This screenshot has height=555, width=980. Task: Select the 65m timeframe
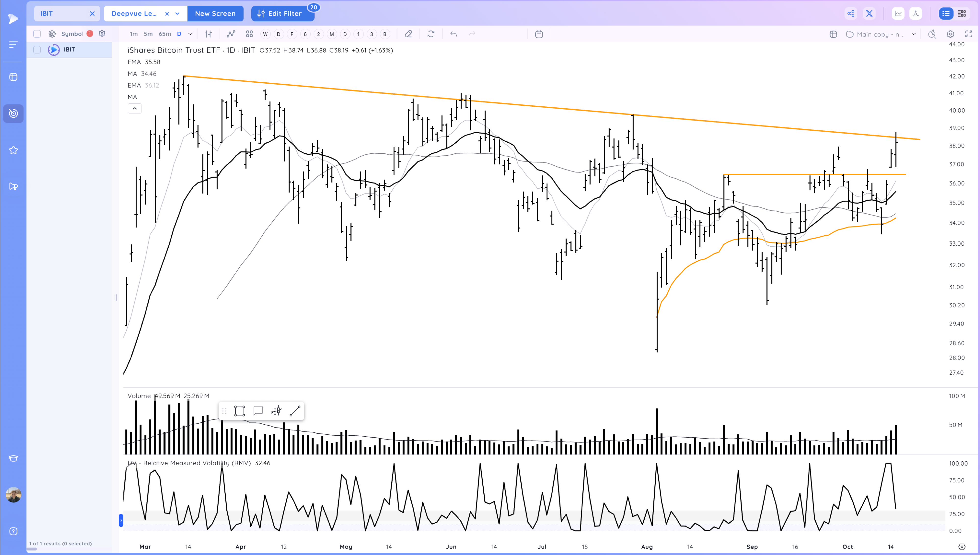click(x=165, y=34)
